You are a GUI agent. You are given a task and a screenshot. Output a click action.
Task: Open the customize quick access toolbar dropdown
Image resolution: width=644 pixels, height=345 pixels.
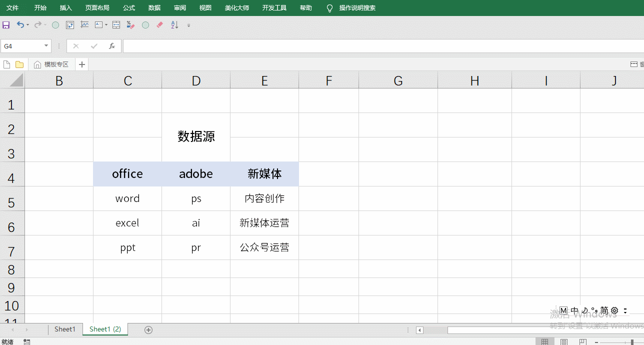[x=188, y=24]
